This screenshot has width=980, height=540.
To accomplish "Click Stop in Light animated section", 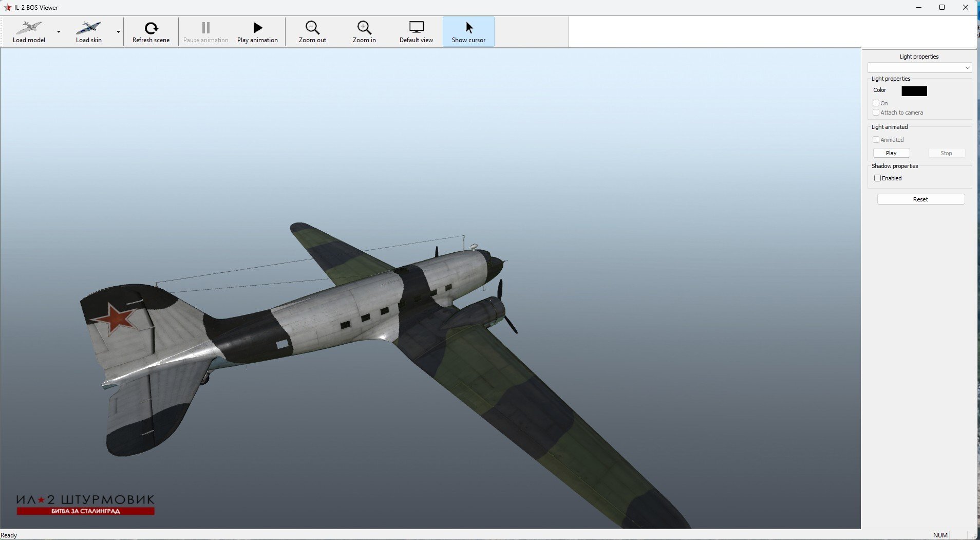I will (946, 153).
